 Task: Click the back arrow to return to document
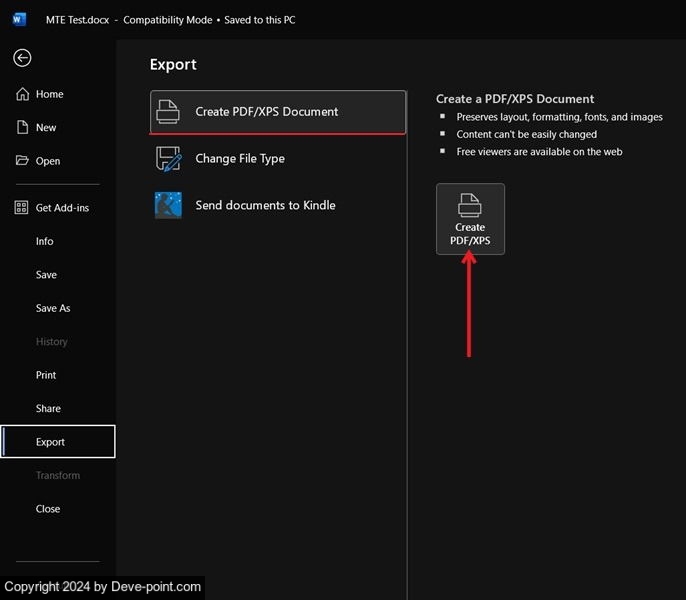coord(22,58)
